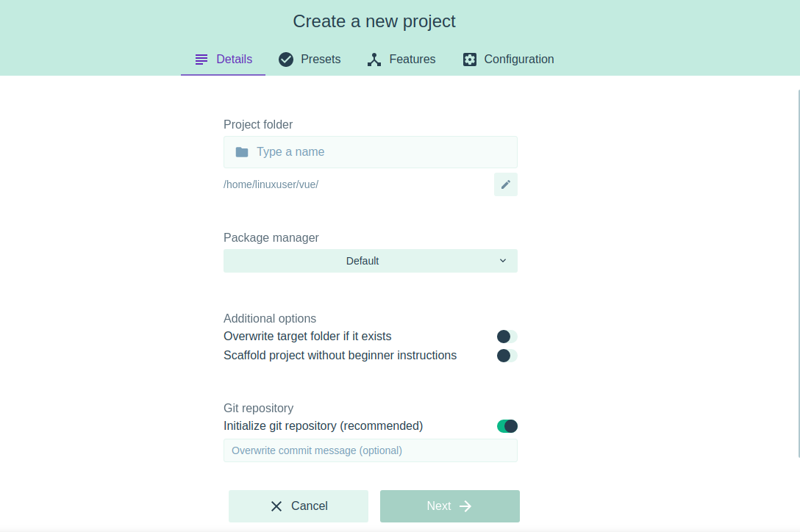This screenshot has height=532, width=800.
Task: Click the Features fork icon
Action: click(x=374, y=60)
